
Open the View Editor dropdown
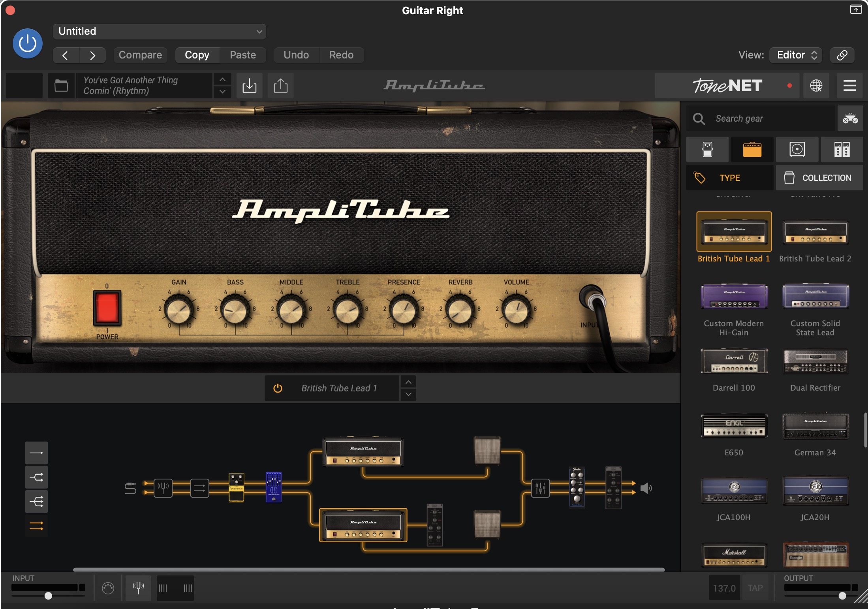click(796, 55)
